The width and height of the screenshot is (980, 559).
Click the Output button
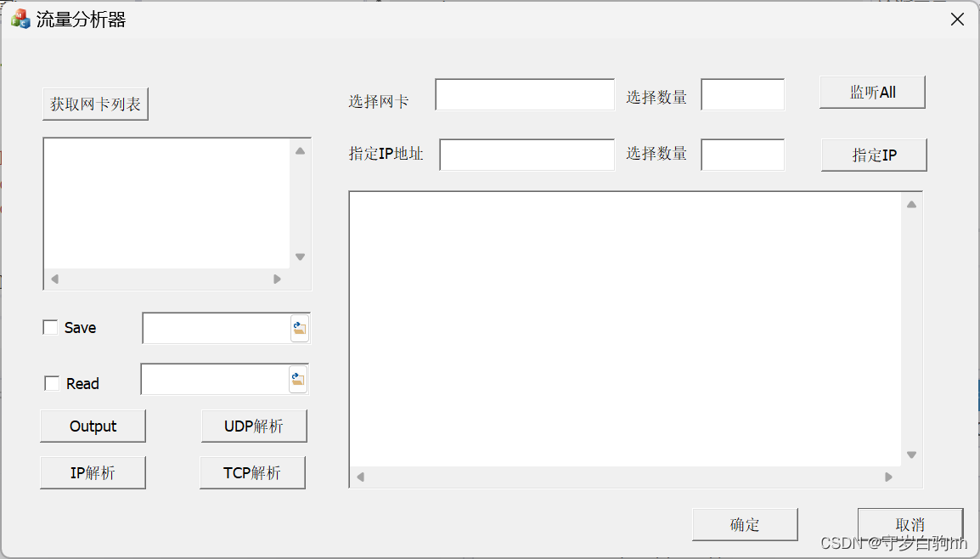tap(93, 426)
